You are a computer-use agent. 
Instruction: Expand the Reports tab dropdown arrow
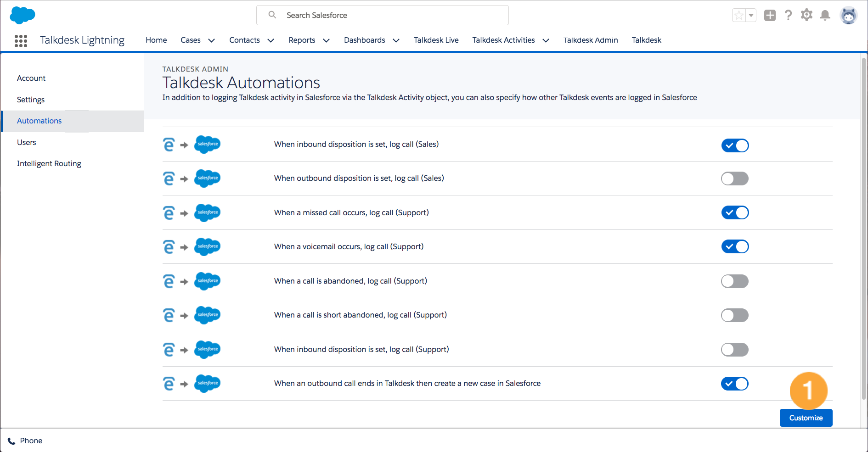[327, 40]
